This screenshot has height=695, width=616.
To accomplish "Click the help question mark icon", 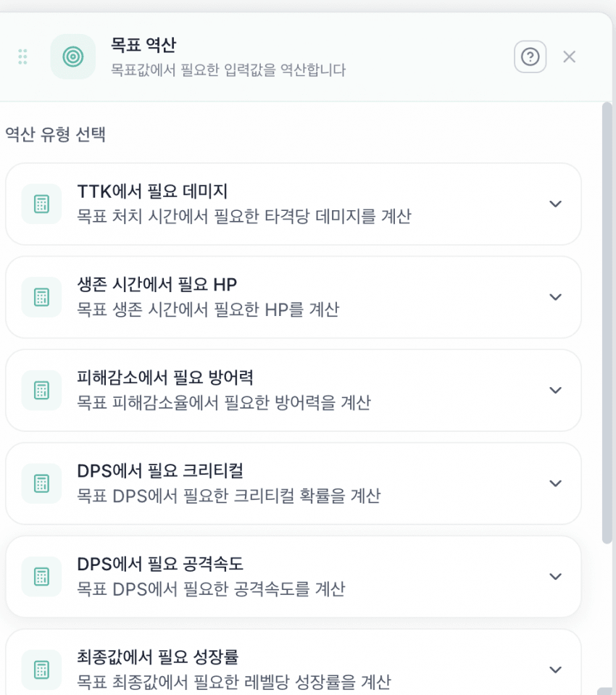I will (x=530, y=57).
